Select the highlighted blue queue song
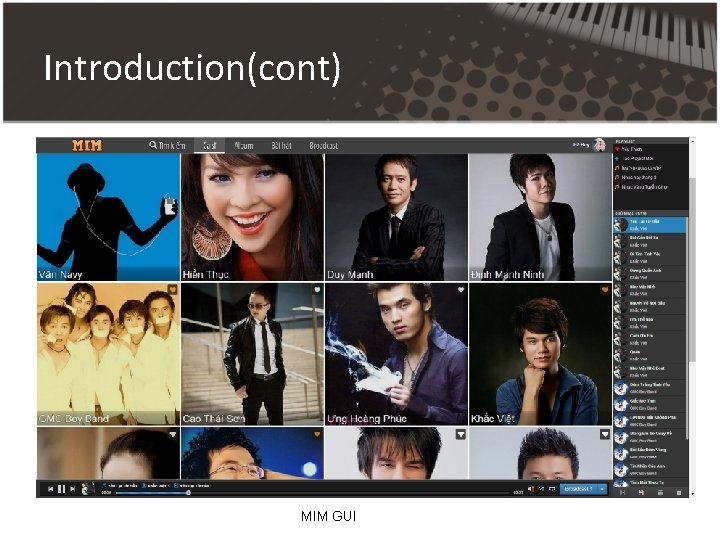 point(650,225)
